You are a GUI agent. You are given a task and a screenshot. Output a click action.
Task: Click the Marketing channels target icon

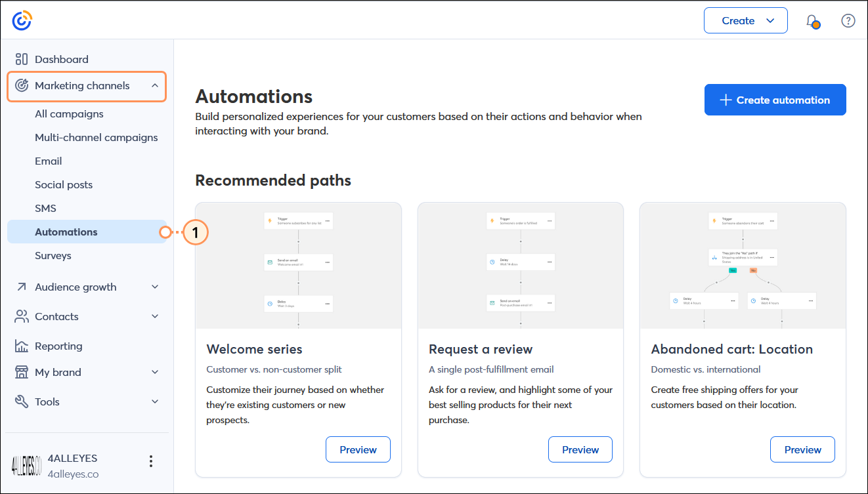[22, 86]
